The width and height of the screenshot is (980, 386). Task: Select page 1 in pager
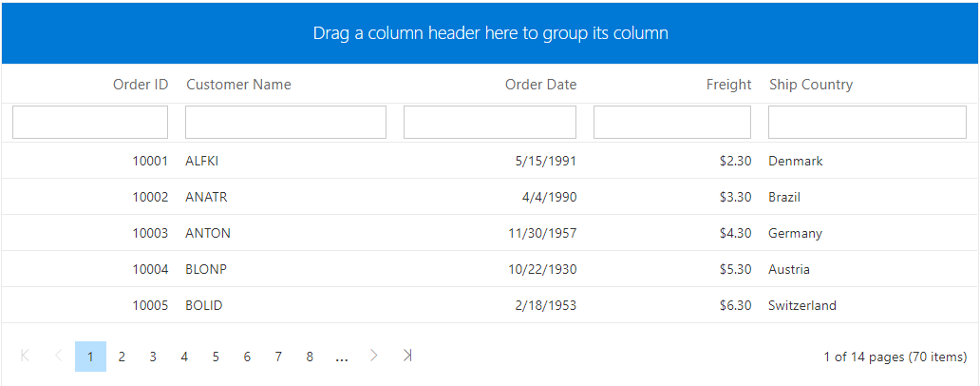click(x=90, y=357)
